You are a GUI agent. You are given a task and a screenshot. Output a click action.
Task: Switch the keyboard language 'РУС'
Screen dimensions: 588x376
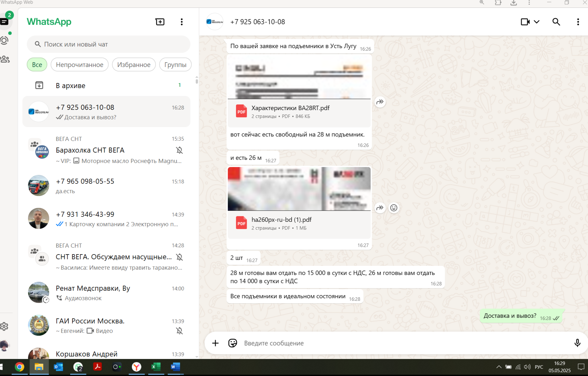(x=539, y=367)
